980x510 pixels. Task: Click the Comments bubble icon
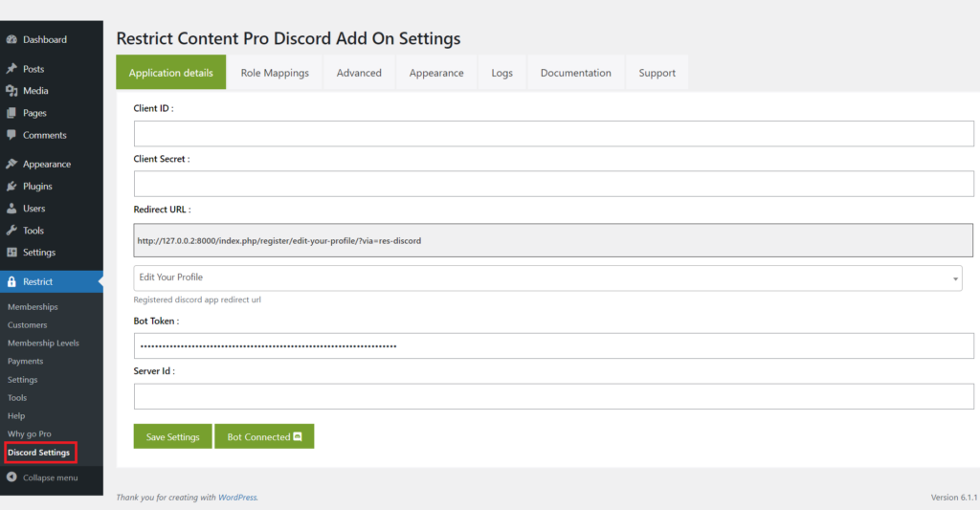[x=11, y=135]
